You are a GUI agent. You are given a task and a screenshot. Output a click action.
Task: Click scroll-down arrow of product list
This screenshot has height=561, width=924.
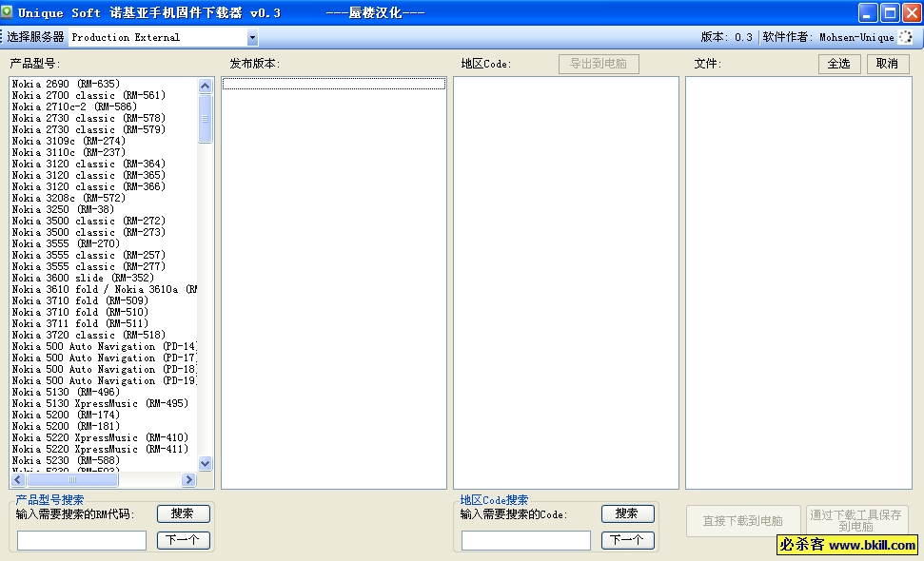click(206, 463)
